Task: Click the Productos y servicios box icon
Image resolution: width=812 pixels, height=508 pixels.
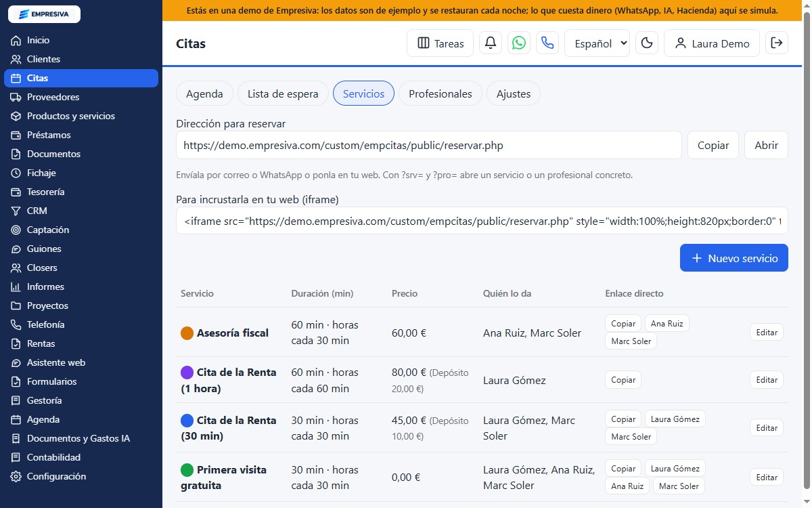Action: pos(16,117)
